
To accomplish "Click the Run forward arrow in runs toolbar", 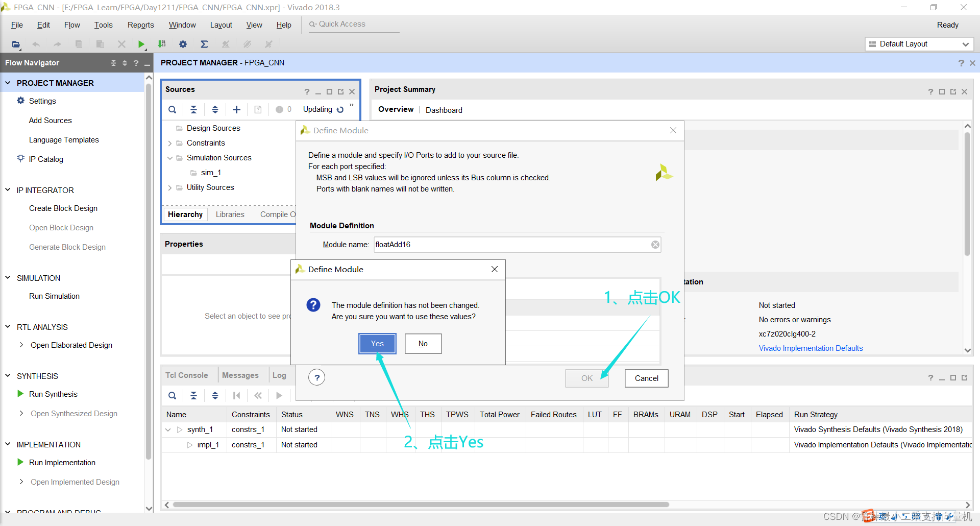I will point(279,395).
